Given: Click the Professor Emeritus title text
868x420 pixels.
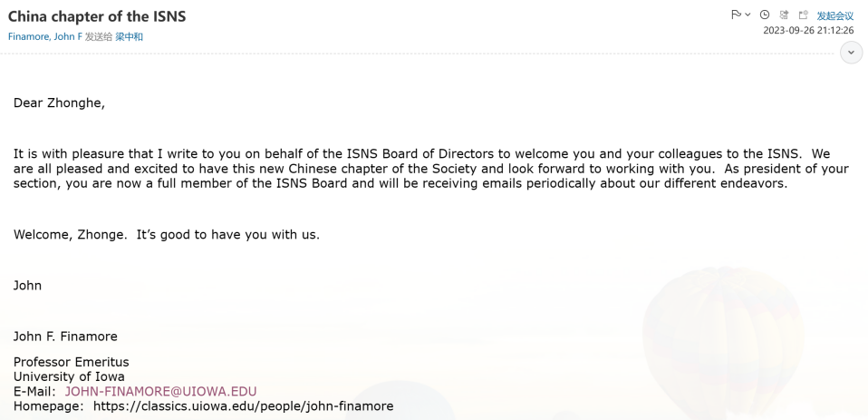Looking at the screenshot, I should (x=71, y=363).
